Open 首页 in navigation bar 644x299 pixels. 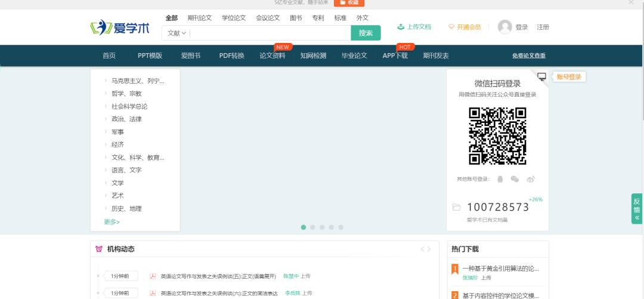tap(109, 56)
